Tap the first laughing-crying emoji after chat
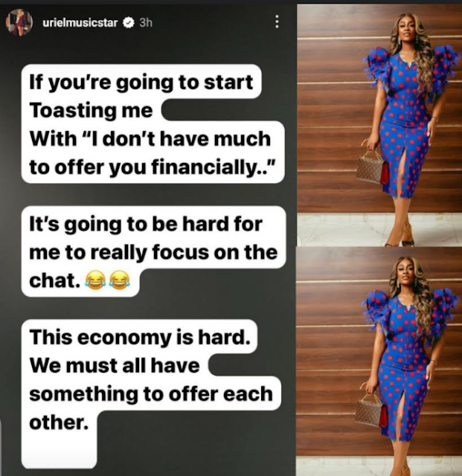 [x=95, y=280]
